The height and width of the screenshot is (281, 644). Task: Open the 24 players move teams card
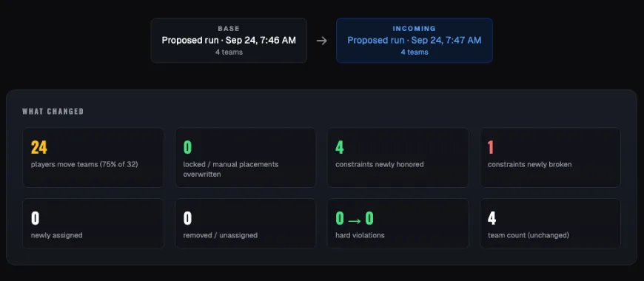pos(93,158)
